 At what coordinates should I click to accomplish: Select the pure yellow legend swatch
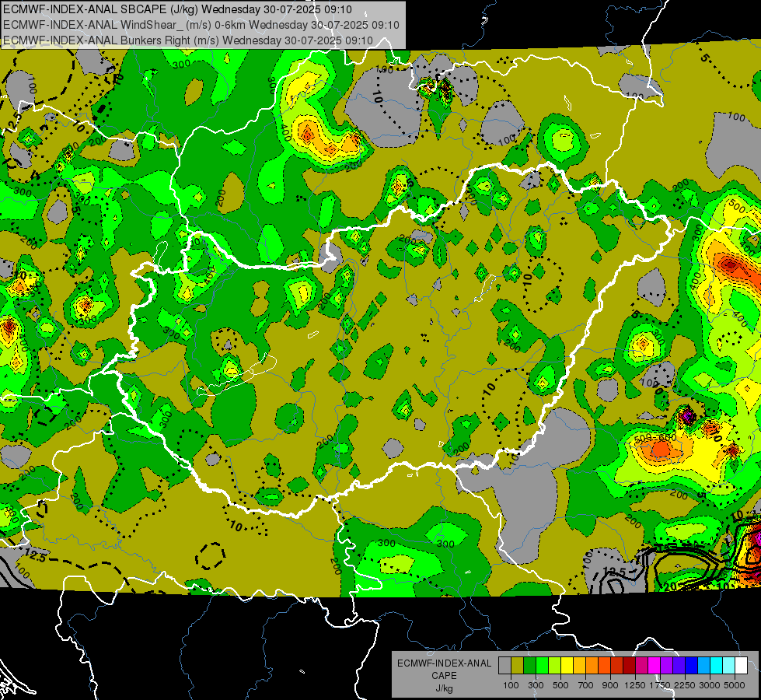tap(567, 666)
